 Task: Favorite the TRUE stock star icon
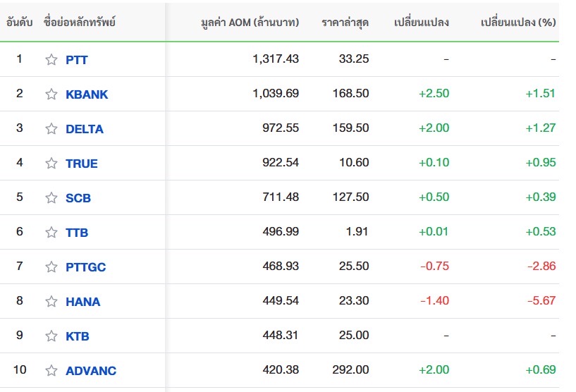pyautogui.click(x=51, y=164)
